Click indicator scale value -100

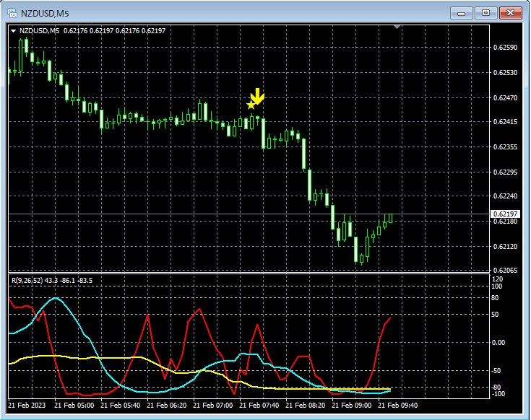[x=498, y=394]
